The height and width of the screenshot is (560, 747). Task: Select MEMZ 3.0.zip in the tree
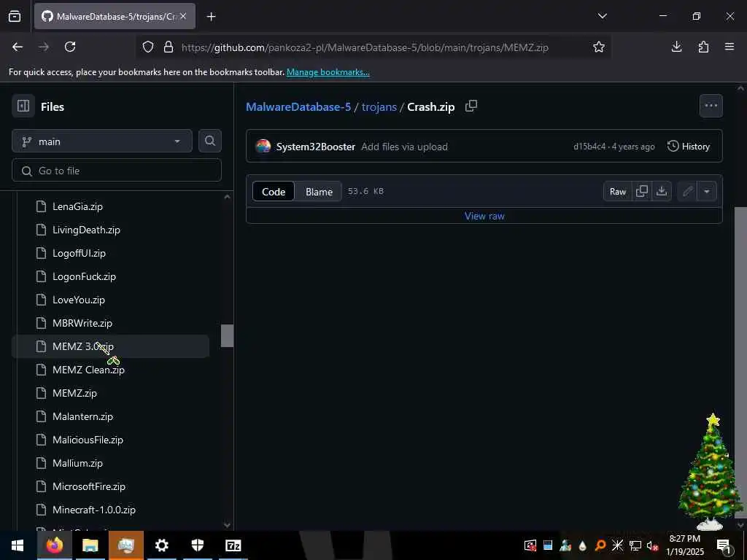coord(111,346)
